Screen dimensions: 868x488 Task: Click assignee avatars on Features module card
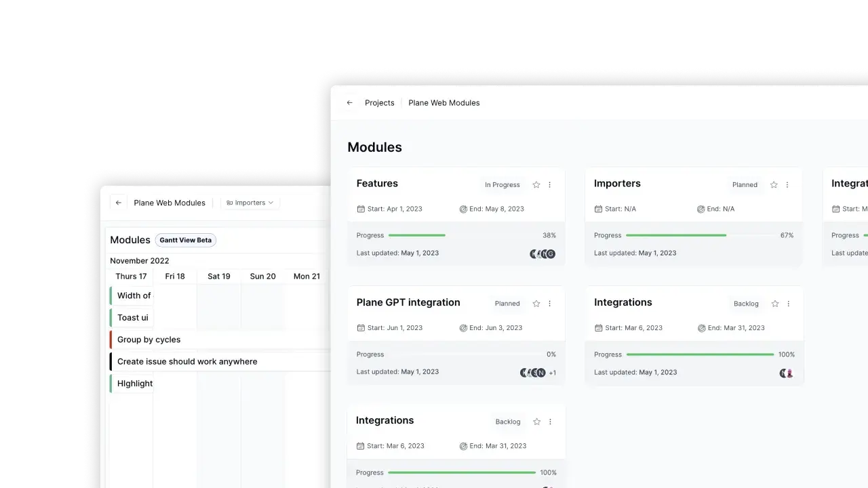[542, 254]
